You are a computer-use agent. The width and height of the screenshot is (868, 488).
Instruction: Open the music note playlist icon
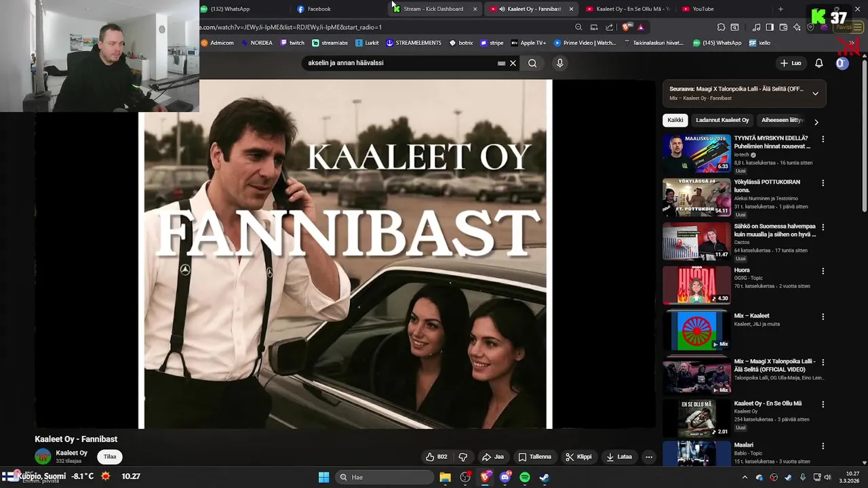[756, 27]
